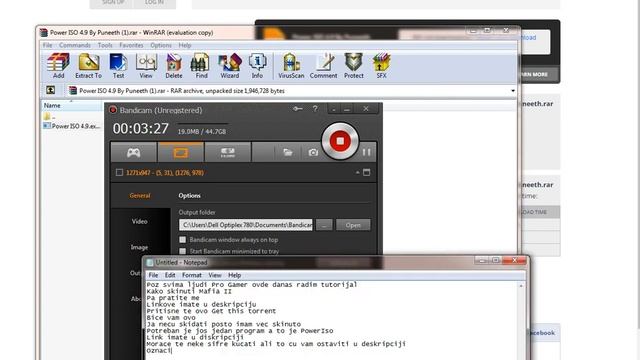Show archive Info in WinRAR toolbar
640x360 pixels.
[257, 65]
